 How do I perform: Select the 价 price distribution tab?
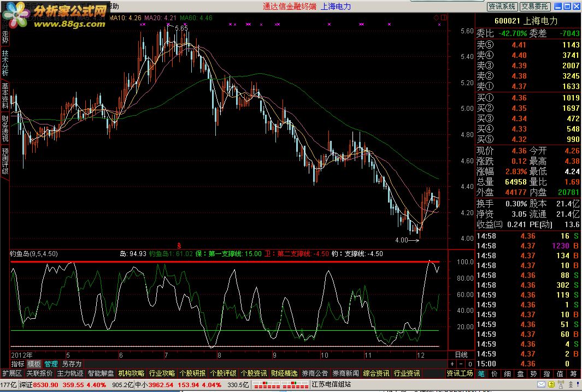(x=495, y=374)
